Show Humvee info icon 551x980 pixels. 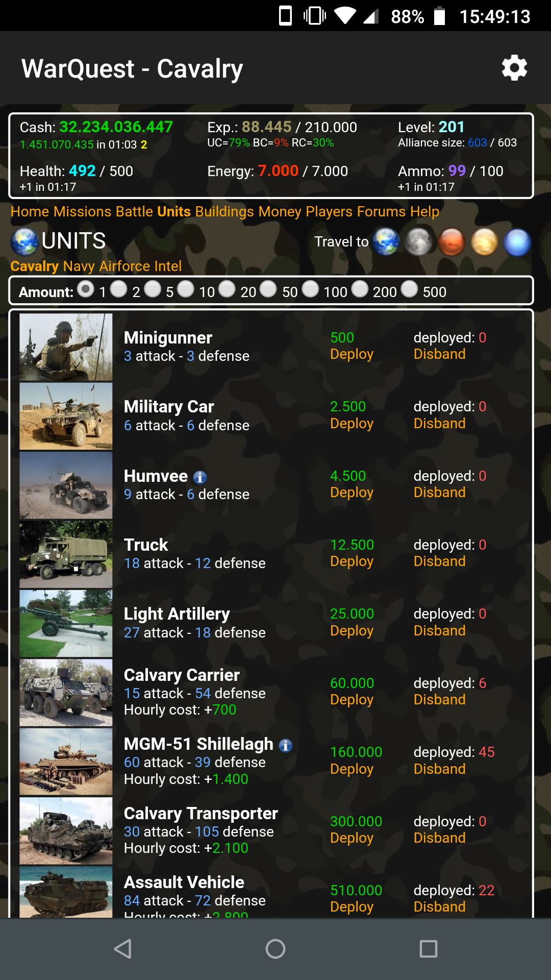[200, 477]
